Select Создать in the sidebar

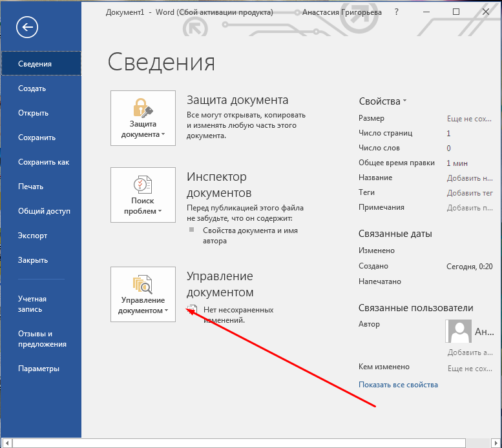click(x=41, y=88)
